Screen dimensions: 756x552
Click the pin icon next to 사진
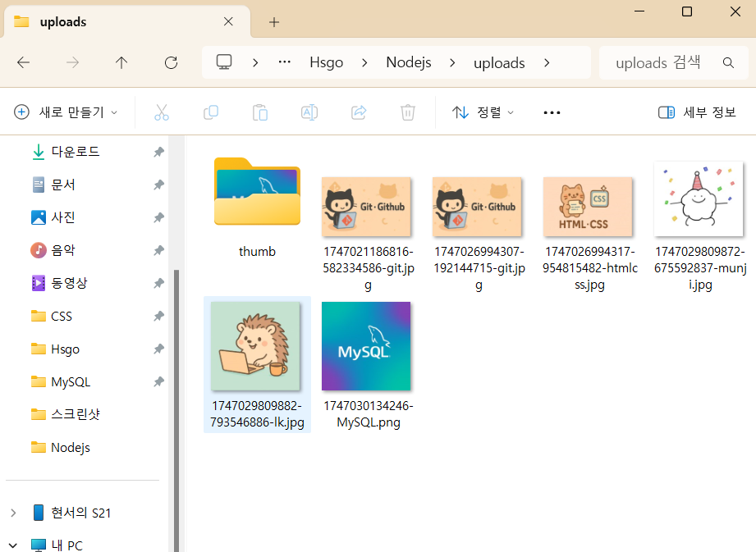coord(158,217)
